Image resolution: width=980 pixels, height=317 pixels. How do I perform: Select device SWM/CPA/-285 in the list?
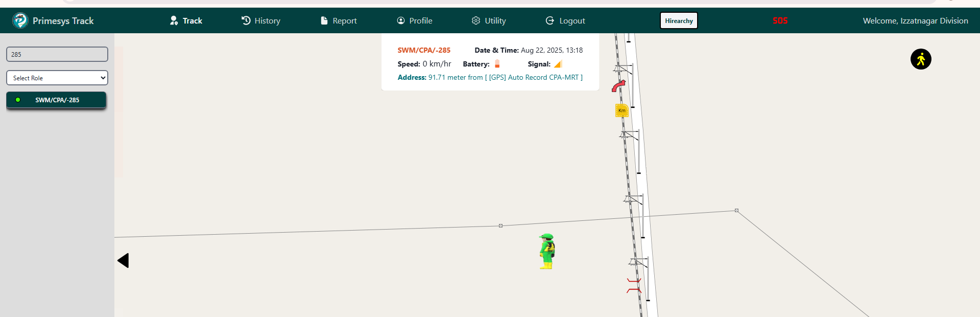click(56, 100)
